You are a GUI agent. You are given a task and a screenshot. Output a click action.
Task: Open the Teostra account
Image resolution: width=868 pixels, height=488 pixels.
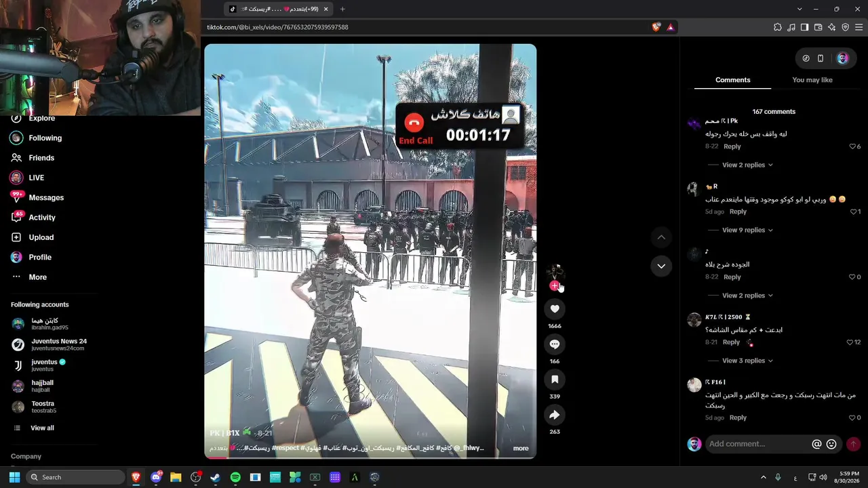42,407
